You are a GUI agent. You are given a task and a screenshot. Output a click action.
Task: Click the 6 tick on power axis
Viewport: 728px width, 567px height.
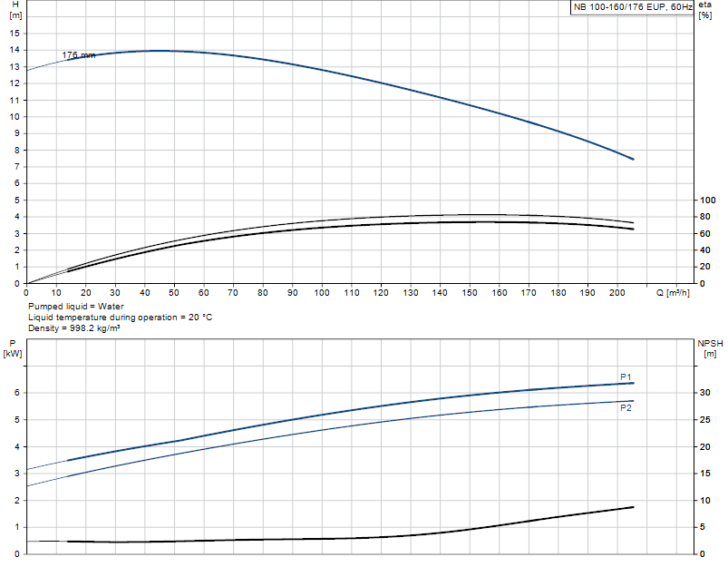point(17,393)
